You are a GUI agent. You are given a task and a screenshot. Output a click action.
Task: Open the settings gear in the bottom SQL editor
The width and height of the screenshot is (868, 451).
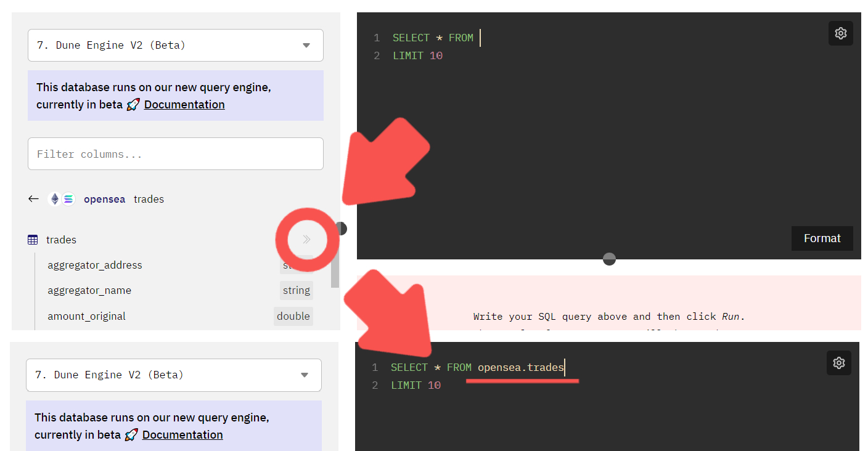[839, 363]
